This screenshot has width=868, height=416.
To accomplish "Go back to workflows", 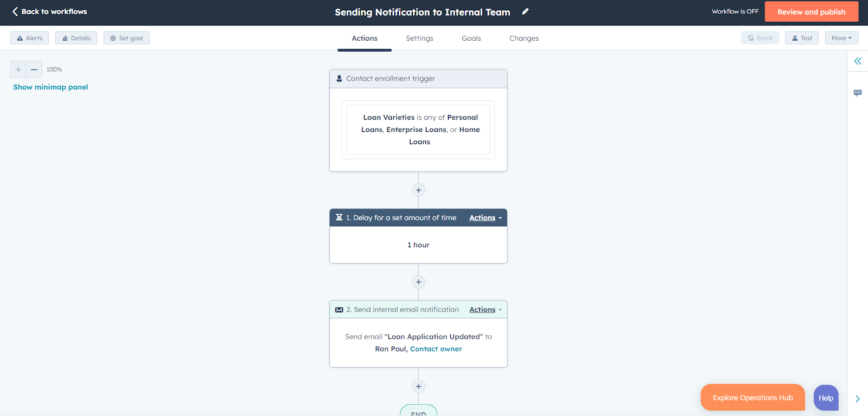I will click(49, 11).
